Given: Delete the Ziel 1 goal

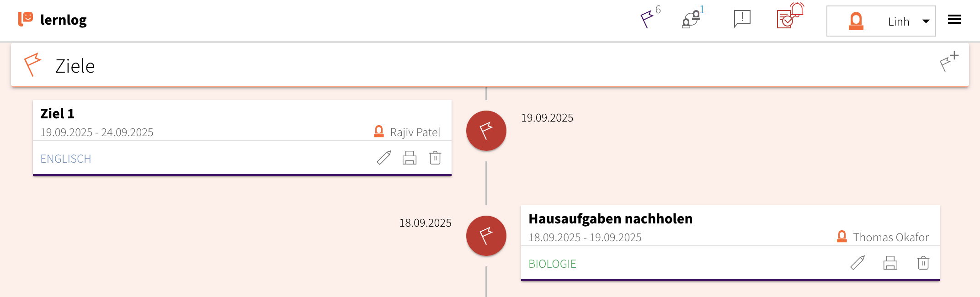Looking at the screenshot, I should 435,158.
